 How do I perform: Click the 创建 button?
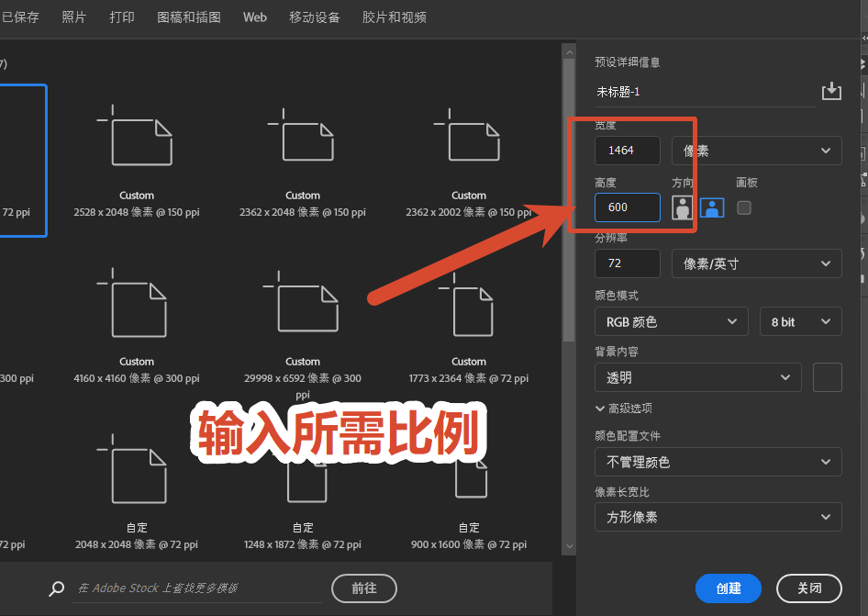(x=728, y=588)
